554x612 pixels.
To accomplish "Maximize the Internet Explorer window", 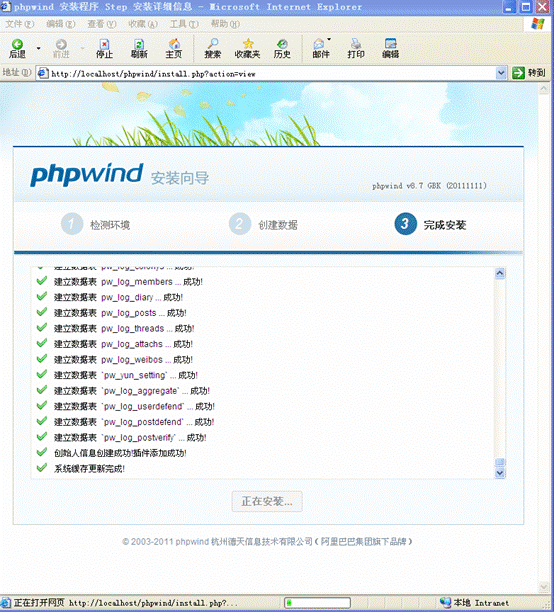I will (x=526, y=7).
